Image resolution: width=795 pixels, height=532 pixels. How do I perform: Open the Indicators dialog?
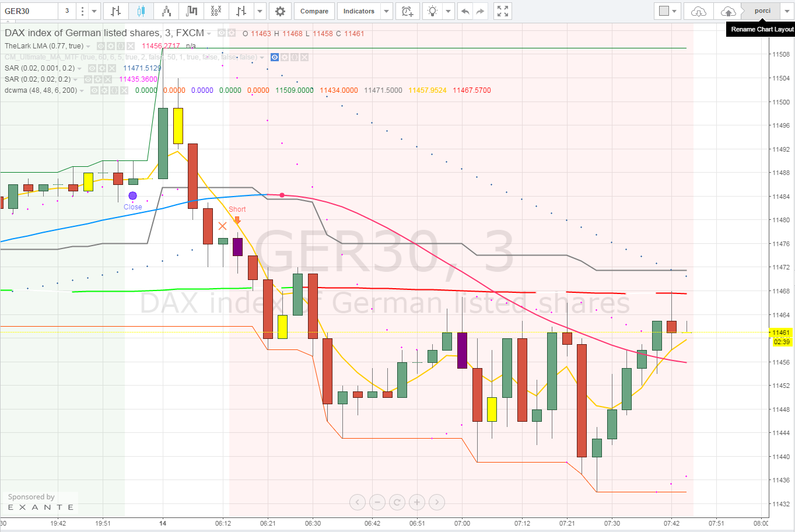359,11
